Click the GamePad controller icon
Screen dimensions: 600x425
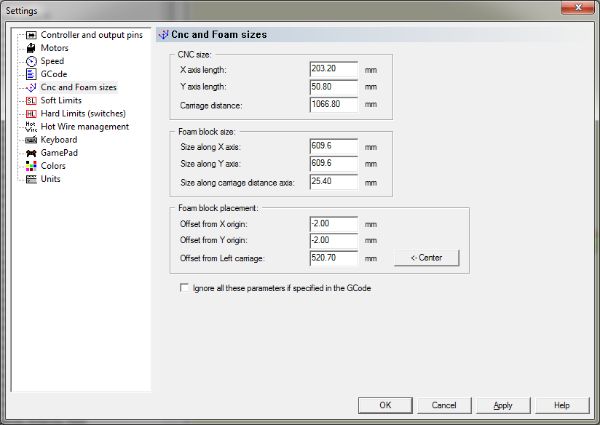pos(31,153)
